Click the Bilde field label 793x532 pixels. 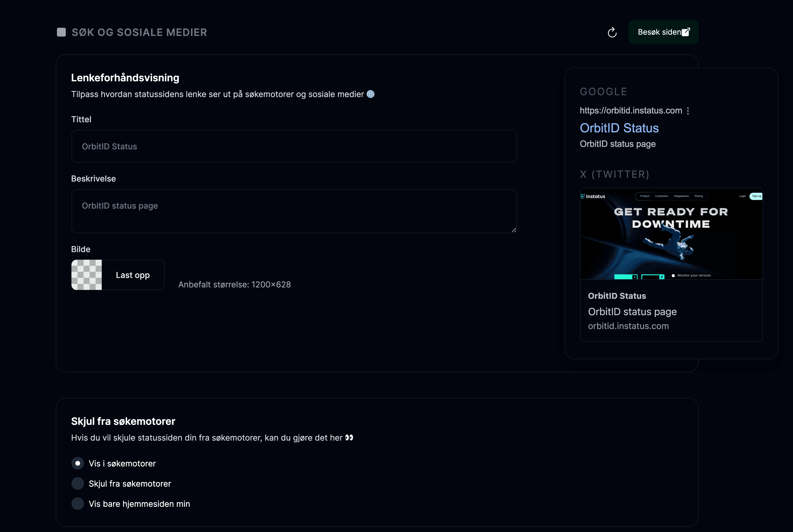[x=81, y=249]
